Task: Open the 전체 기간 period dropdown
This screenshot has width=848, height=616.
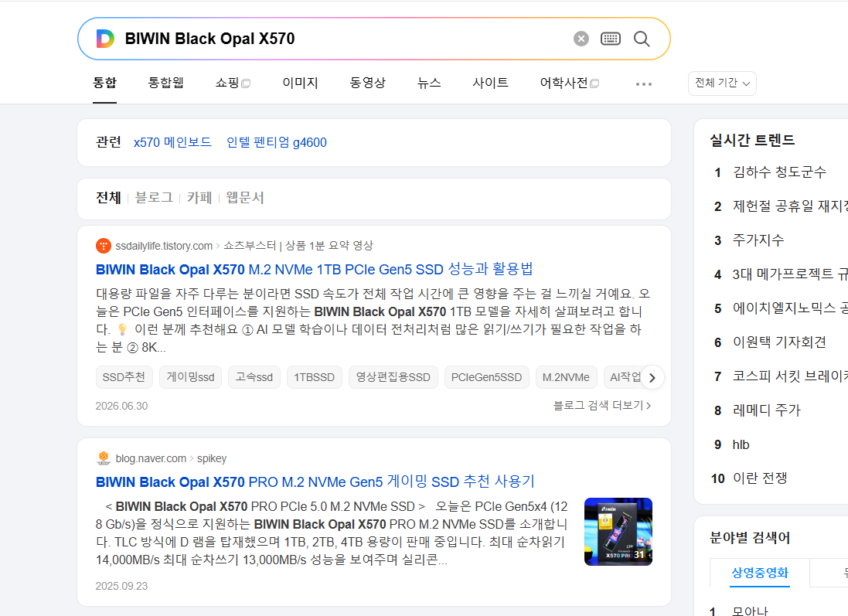Action: (x=722, y=83)
